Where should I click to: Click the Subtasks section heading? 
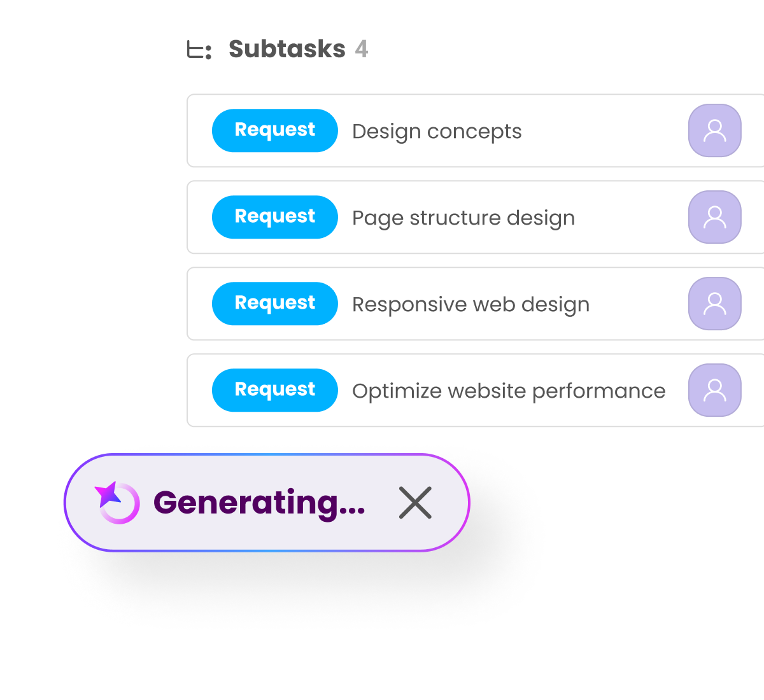tap(286, 49)
